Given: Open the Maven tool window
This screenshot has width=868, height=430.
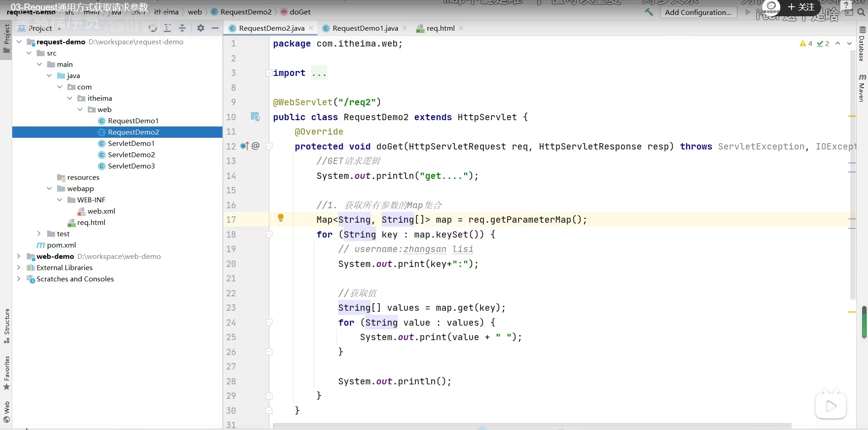Looking at the screenshot, I should click(862, 88).
